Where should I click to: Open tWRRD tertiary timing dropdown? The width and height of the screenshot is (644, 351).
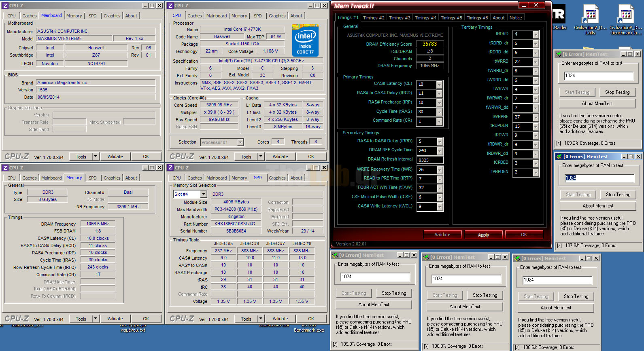pos(536,62)
